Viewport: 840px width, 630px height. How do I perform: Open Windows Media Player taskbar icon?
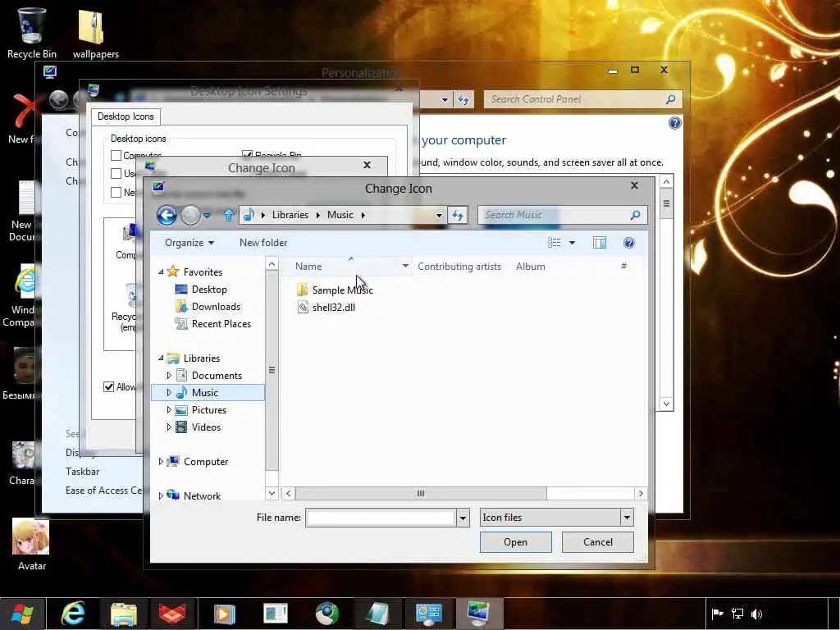click(225, 614)
